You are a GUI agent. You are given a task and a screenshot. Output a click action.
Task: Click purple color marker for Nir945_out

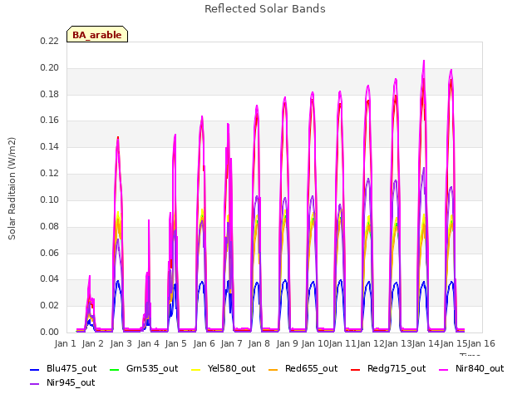pyautogui.click(x=35, y=384)
